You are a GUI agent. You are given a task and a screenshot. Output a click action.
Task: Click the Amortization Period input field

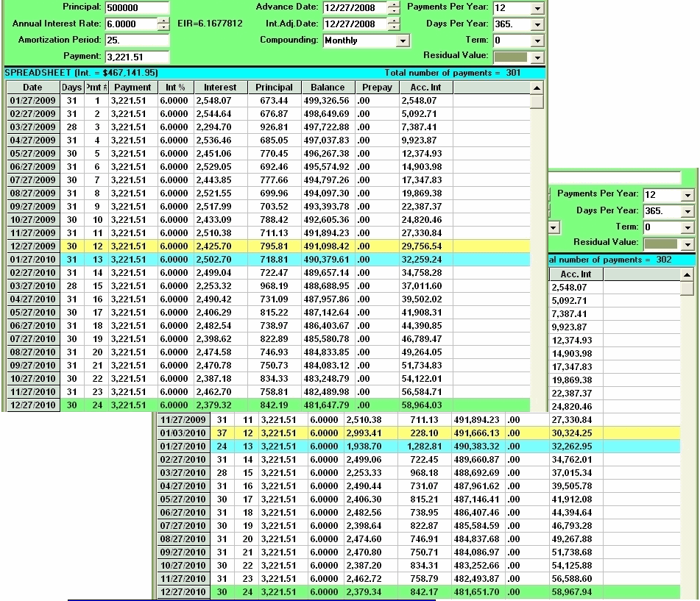[137, 40]
